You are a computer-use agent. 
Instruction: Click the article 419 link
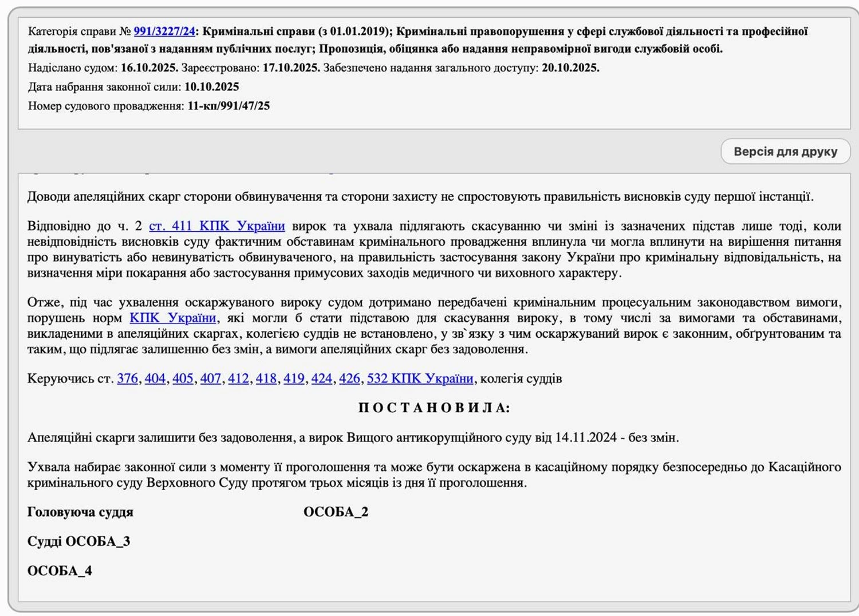coord(294,378)
